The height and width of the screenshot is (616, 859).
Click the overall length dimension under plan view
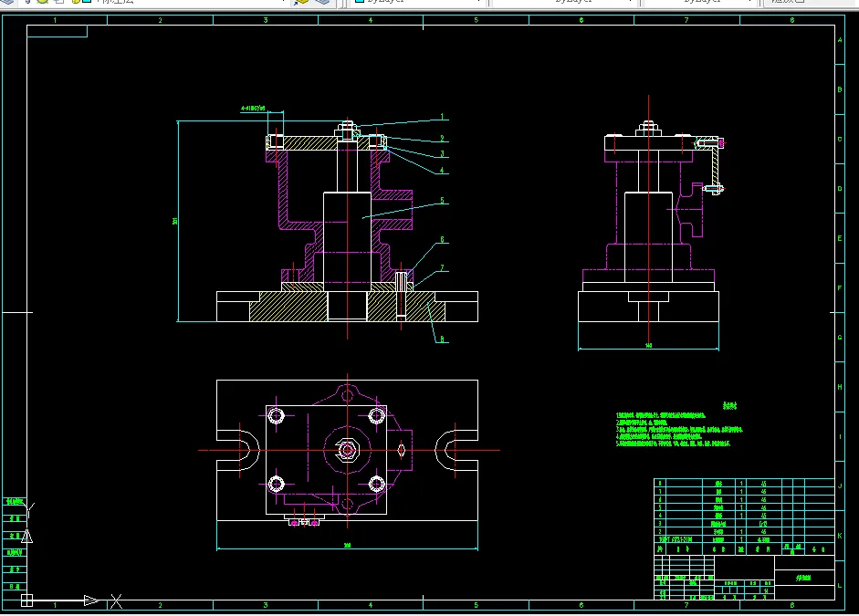coord(347,546)
